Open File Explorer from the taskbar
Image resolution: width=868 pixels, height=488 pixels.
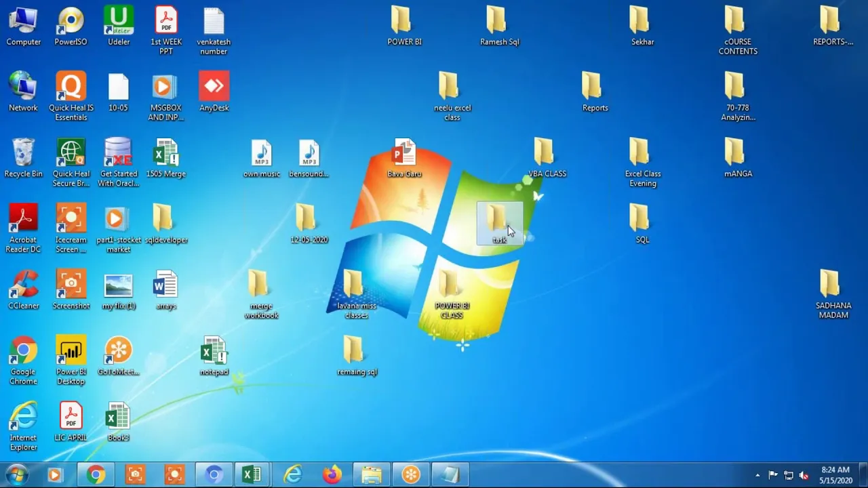[x=372, y=475]
